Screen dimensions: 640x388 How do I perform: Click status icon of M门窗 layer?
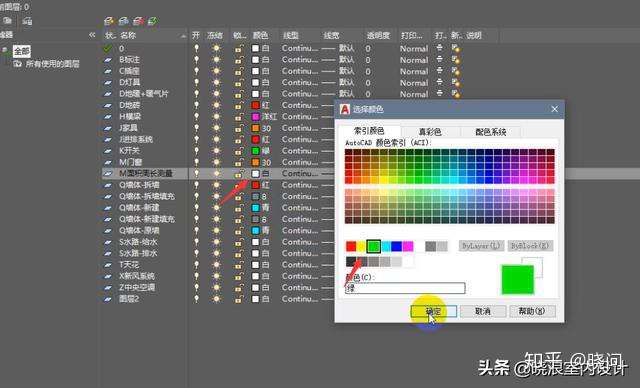[x=108, y=162]
